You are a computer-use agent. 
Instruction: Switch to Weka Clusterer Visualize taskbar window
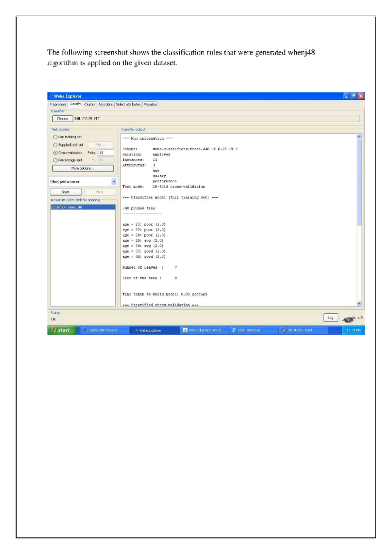[x=204, y=330]
